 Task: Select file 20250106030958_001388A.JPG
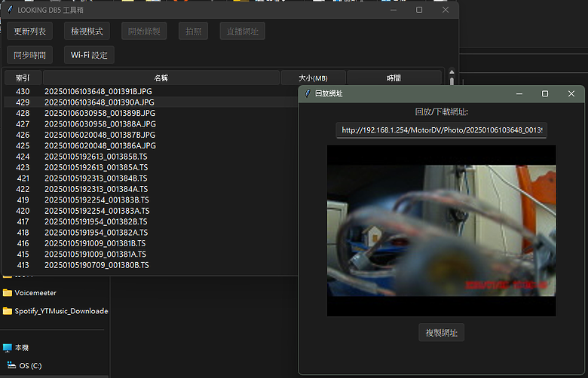(x=100, y=124)
